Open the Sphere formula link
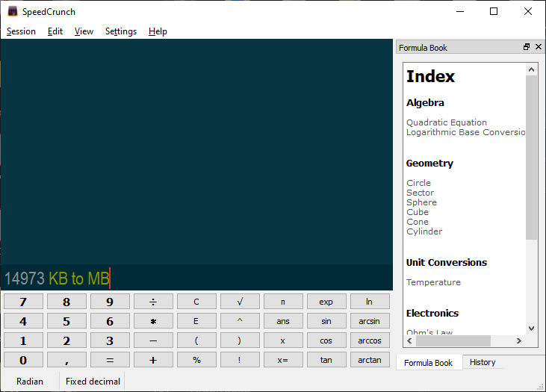Viewport: 546px width, 392px height. (421, 202)
